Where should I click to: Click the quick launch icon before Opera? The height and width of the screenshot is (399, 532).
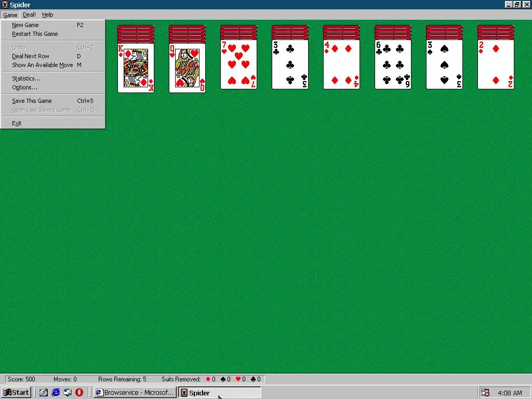point(68,393)
